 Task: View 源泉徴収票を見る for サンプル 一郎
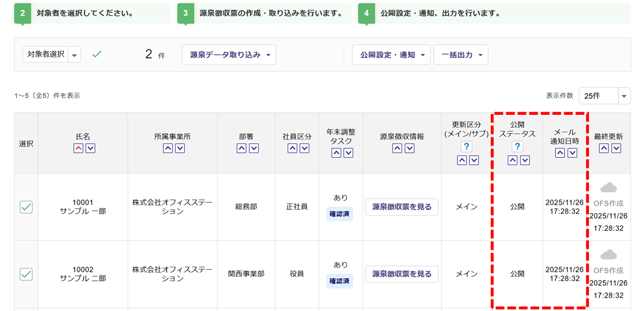(x=401, y=207)
